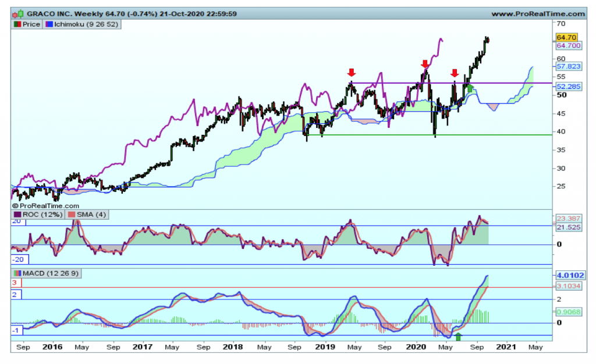Select the SMA (4) indicator label
Image resolution: width=596 pixels, height=364 pixels.
91,215
